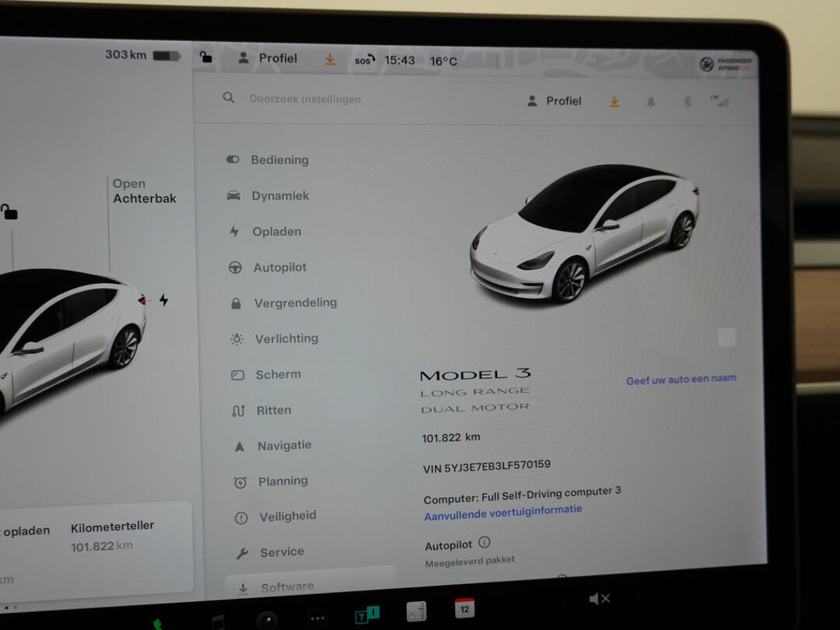Tap the unlocked padlock in status bar

pyautogui.click(x=205, y=56)
